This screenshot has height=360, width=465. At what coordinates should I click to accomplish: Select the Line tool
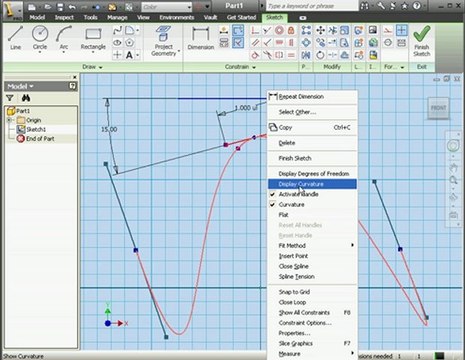point(15,38)
